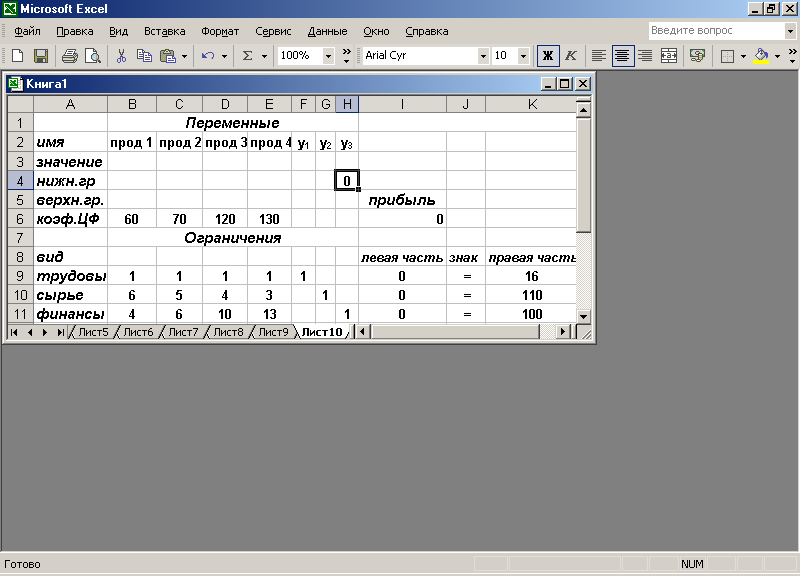Select row 6 header
Image resolution: width=800 pixels, height=576 pixels.
click(20, 219)
